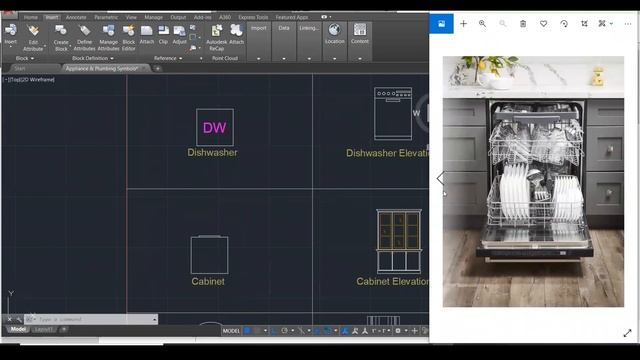Zoom in on photo in Photos app
The image size is (640, 360).
(482, 24)
